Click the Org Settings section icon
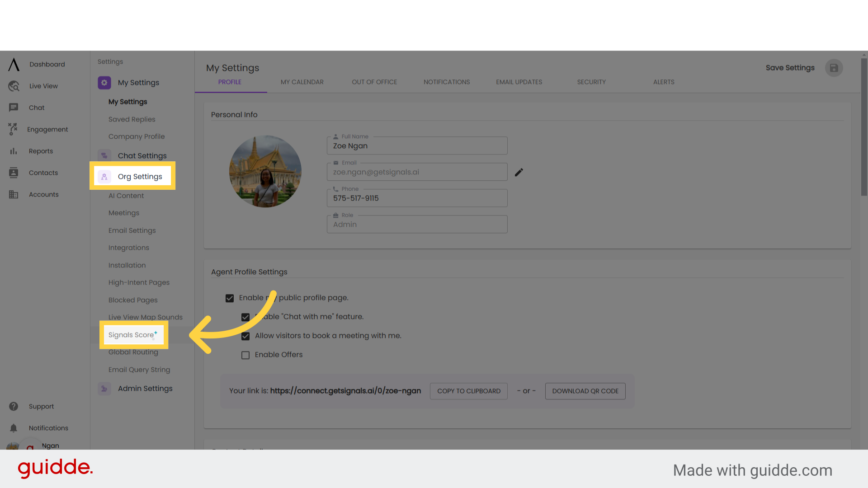Image resolution: width=868 pixels, height=488 pixels. 104,177
